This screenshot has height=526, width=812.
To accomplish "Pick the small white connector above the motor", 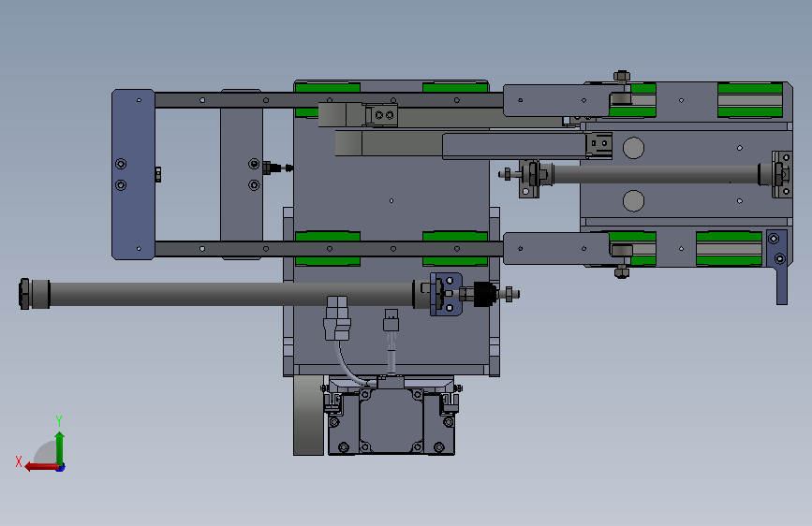I will point(391,320).
